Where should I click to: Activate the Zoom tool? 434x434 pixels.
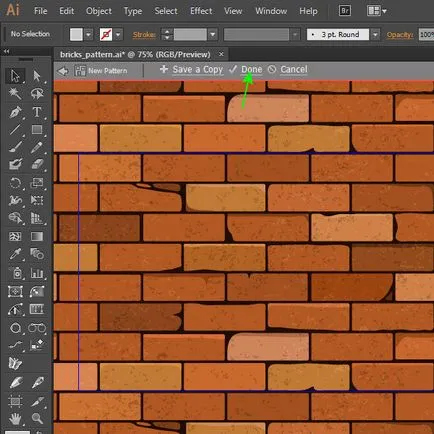tap(37, 418)
